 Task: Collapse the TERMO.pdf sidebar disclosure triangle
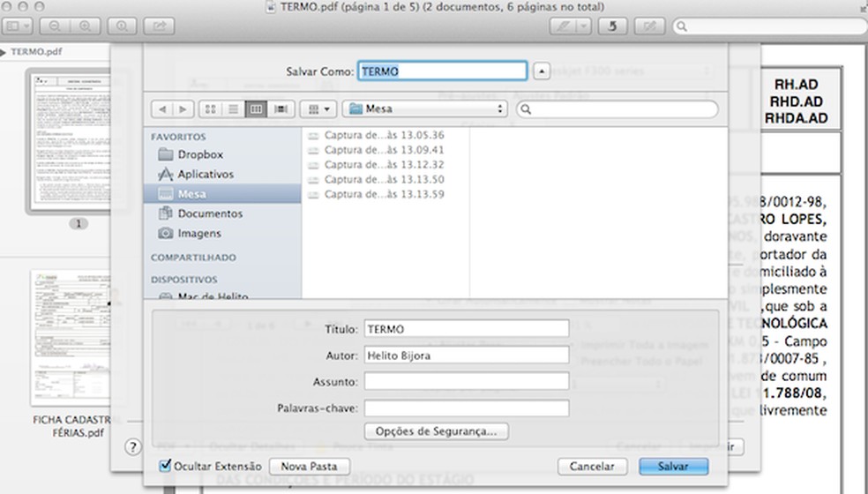click(4, 52)
